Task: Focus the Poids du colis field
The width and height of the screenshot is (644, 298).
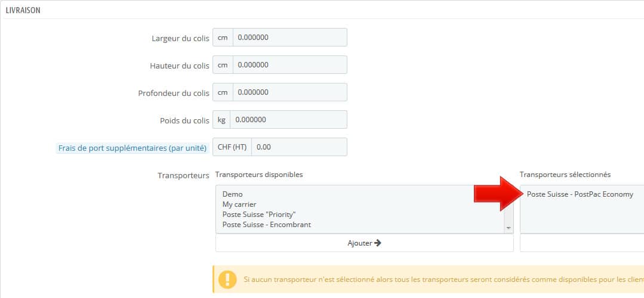Action: click(x=288, y=120)
